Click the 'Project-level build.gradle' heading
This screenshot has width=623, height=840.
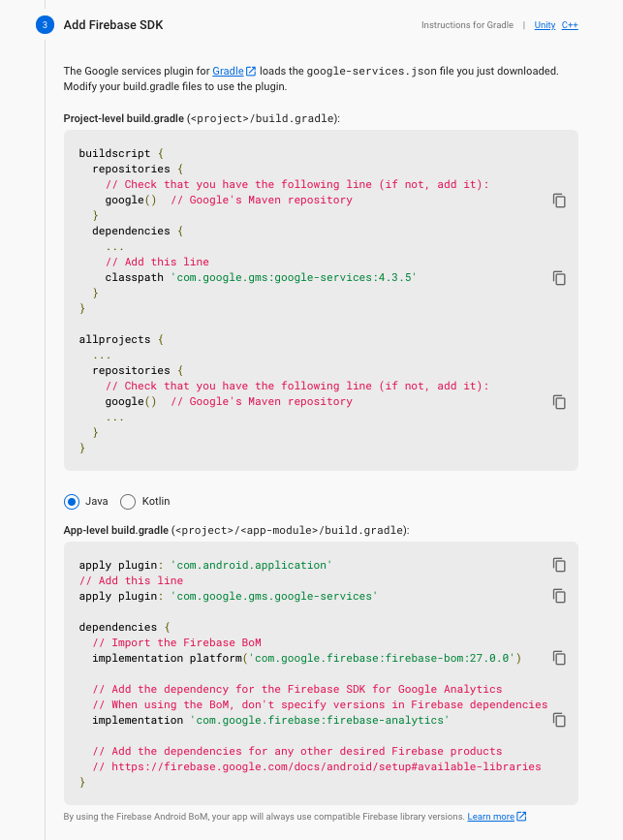pos(124,118)
